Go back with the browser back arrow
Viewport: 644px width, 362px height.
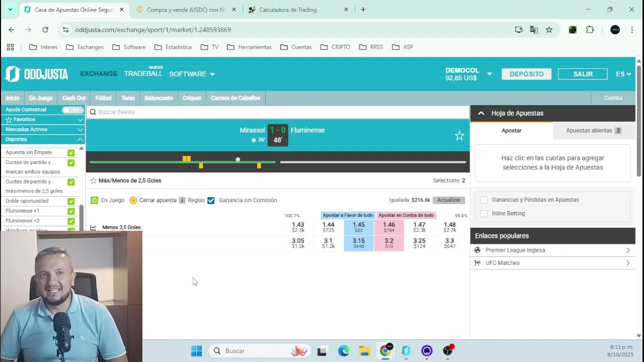[12, 30]
